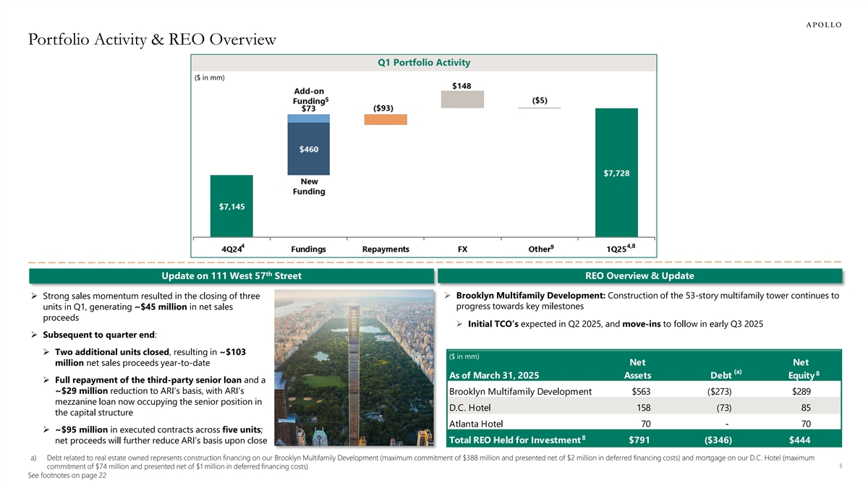Click the Q1 Portfolio Activity chart header
The image size is (868, 488).
tap(423, 63)
